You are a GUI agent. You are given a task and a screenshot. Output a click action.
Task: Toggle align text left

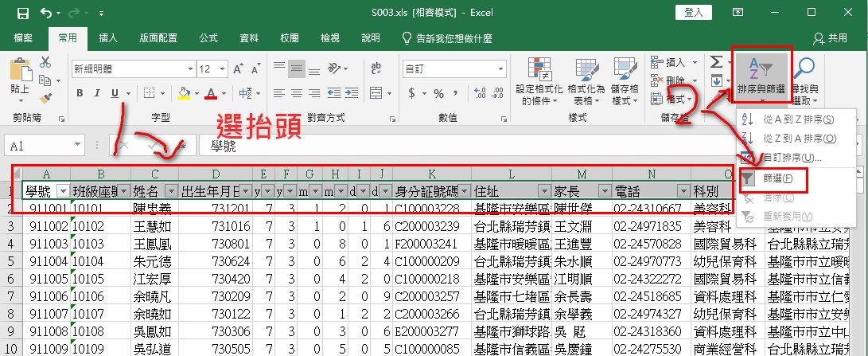279,93
